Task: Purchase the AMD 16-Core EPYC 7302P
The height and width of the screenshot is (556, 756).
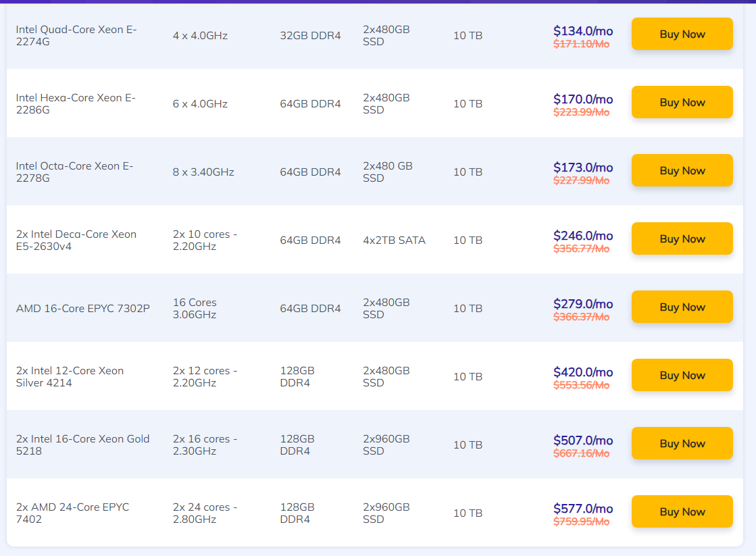Action: 682,307
